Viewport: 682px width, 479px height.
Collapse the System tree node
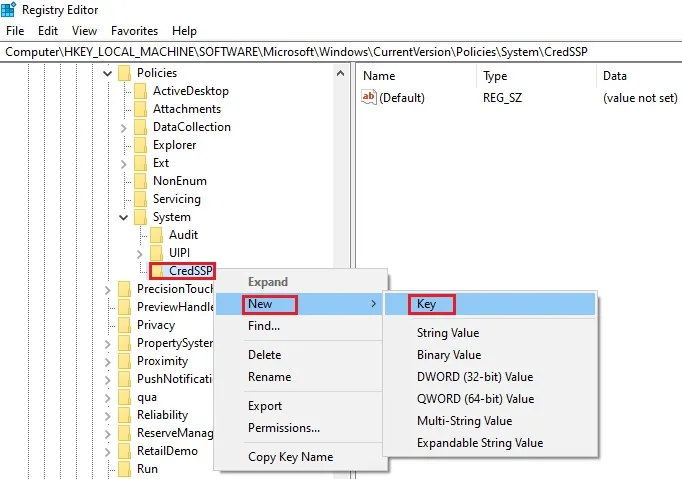click(124, 217)
